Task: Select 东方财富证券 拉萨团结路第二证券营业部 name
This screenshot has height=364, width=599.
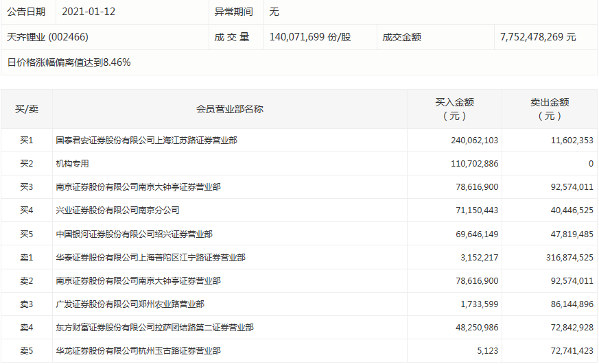Action: tap(154, 328)
